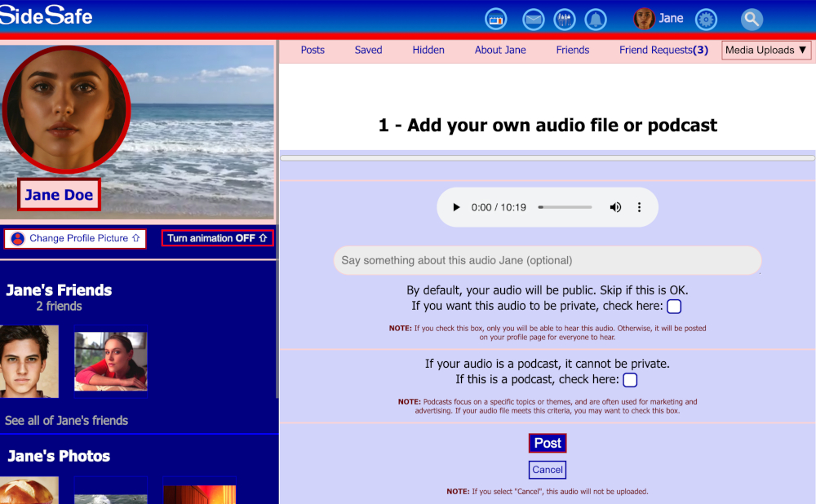Turn animation OFF for the profile picture
The image size is (816, 504).
pyautogui.click(x=217, y=237)
